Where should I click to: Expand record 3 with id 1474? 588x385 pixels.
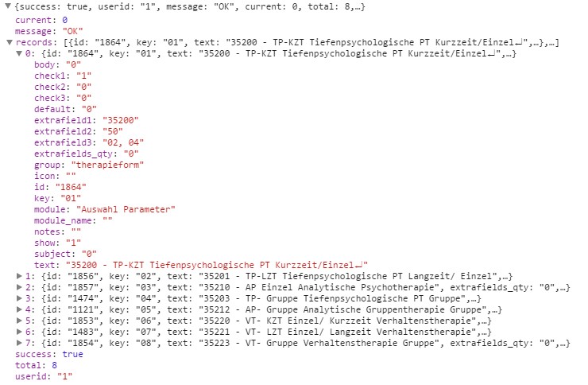tap(19, 298)
